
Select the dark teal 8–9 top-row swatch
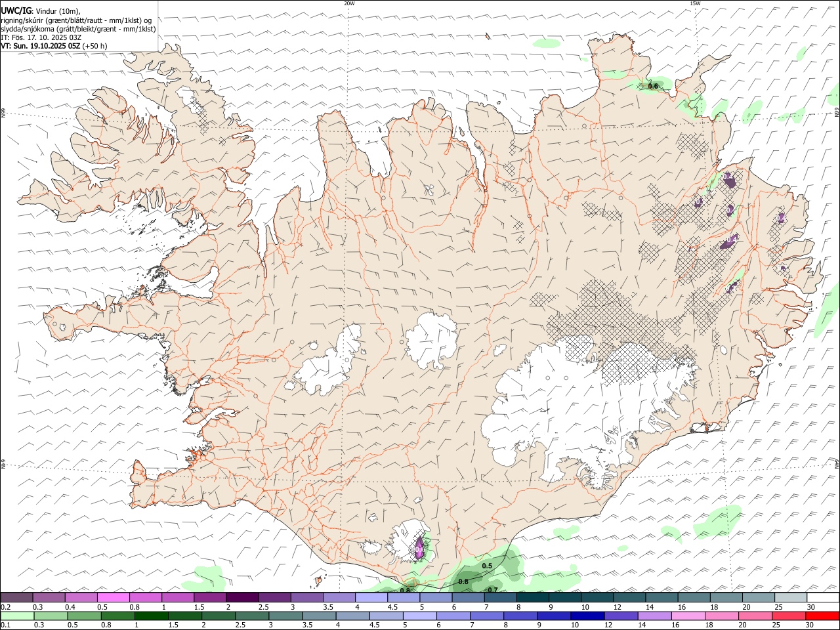coord(533,598)
